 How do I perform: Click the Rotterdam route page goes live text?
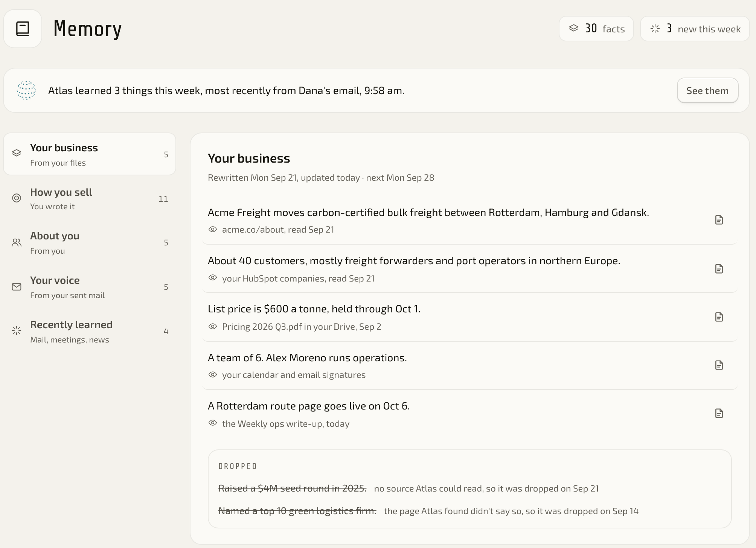tap(309, 406)
